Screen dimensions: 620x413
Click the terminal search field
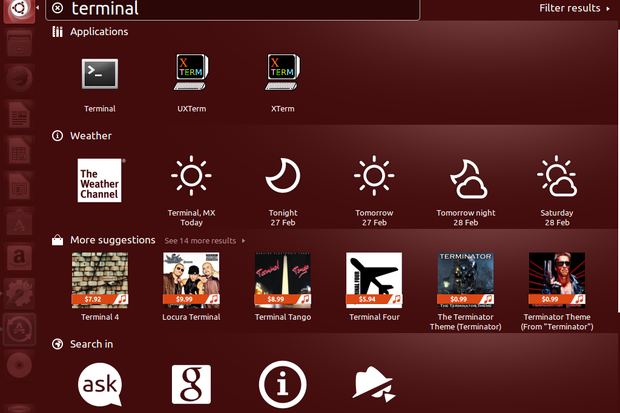coord(232,9)
